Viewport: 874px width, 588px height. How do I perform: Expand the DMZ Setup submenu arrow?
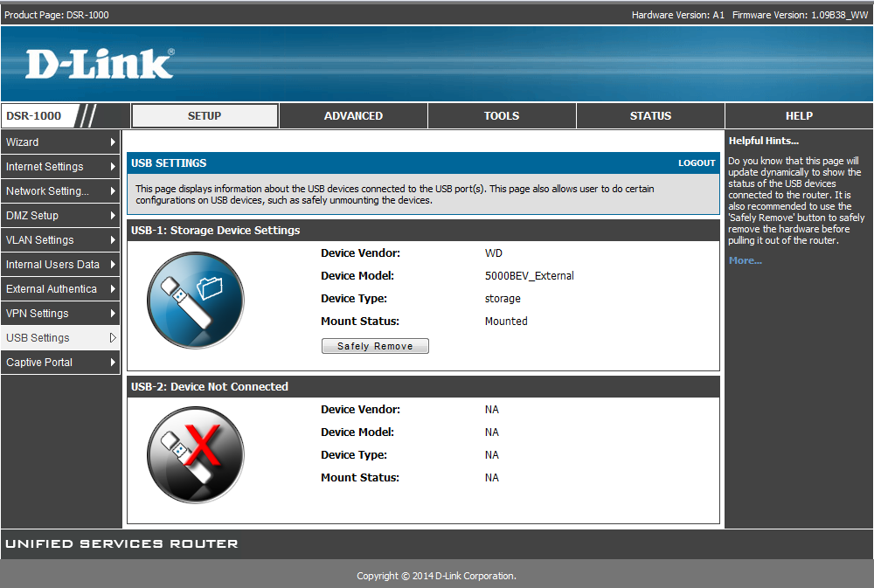(x=113, y=216)
